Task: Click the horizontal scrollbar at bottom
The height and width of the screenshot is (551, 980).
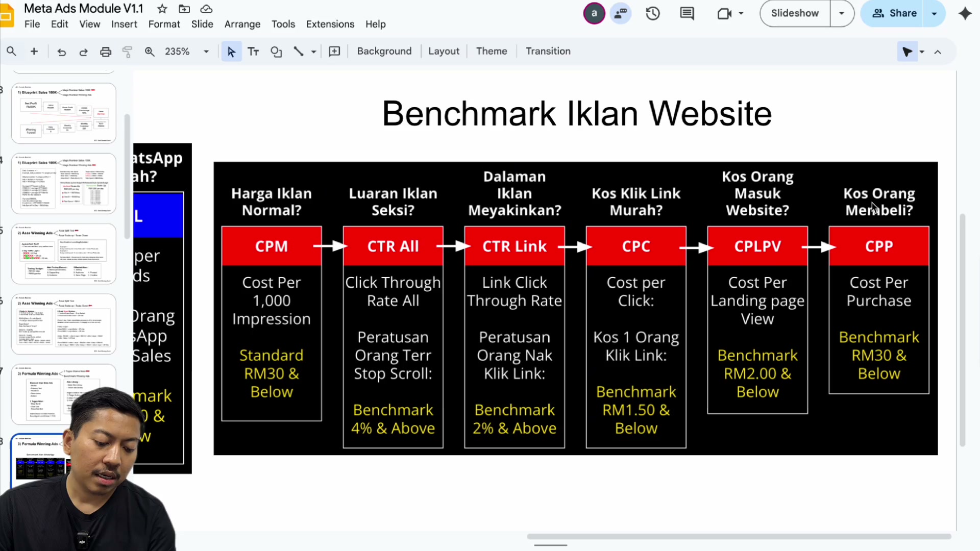Action: click(739, 536)
